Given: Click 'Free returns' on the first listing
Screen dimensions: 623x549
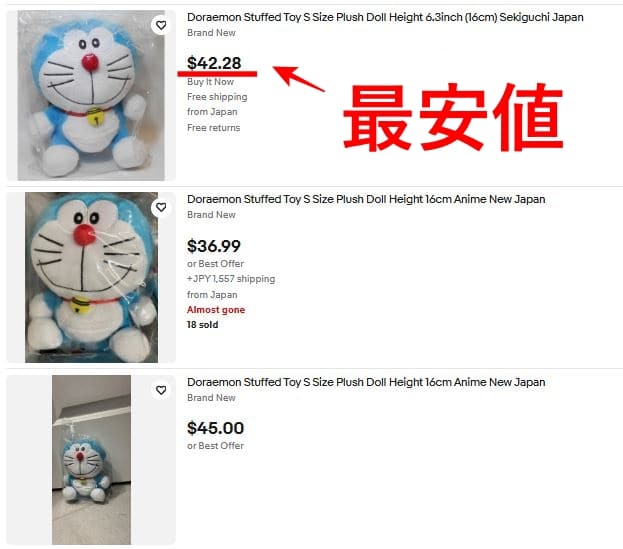Looking at the screenshot, I should [x=213, y=128].
